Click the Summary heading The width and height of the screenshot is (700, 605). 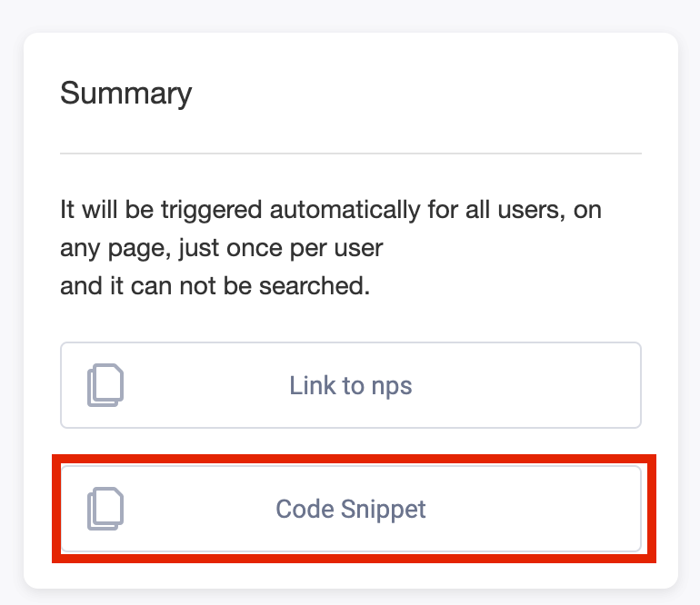[x=125, y=94]
